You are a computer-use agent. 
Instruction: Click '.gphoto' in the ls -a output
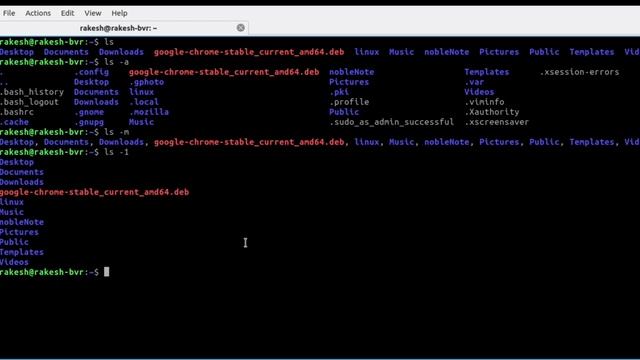[x=147, y=82]
